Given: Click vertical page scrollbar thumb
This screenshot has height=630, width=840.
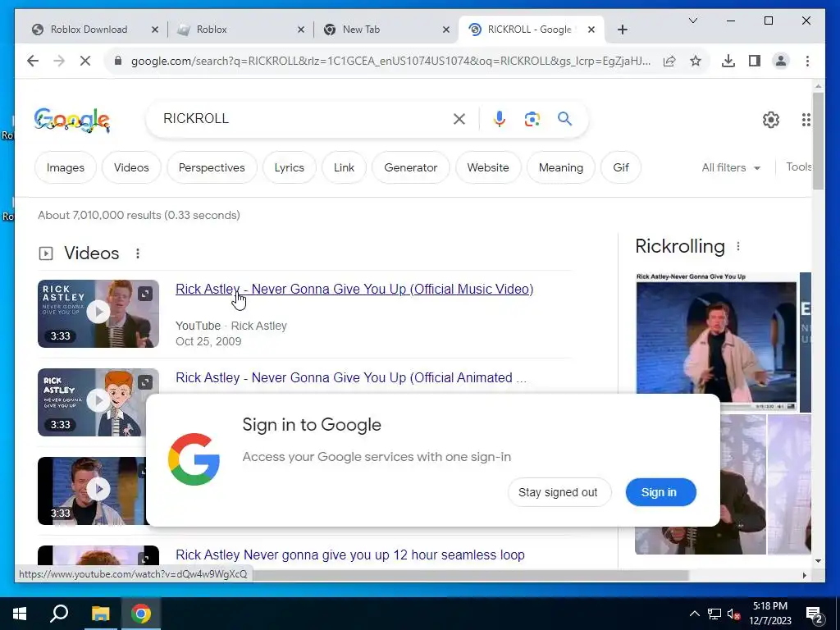Looking at the screenshot, I should 818,140.
